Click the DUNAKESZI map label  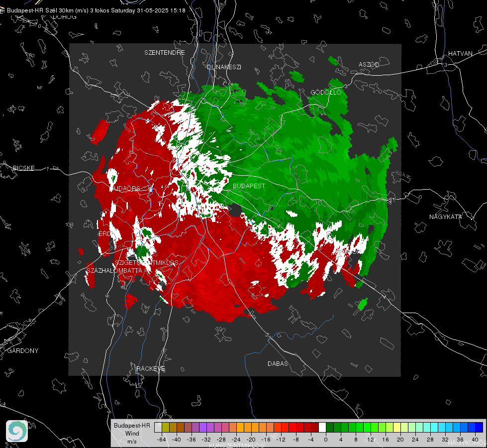[x=224, y=67]
